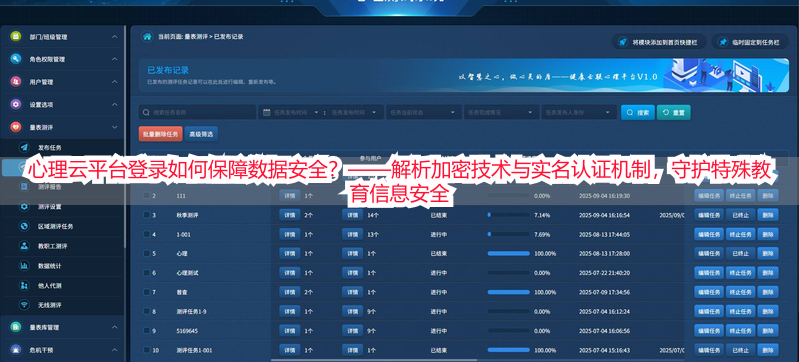This screenshot has width=799, height=362.
Task: Click the magnifier icon in the task search box
Action: point(146,113)
